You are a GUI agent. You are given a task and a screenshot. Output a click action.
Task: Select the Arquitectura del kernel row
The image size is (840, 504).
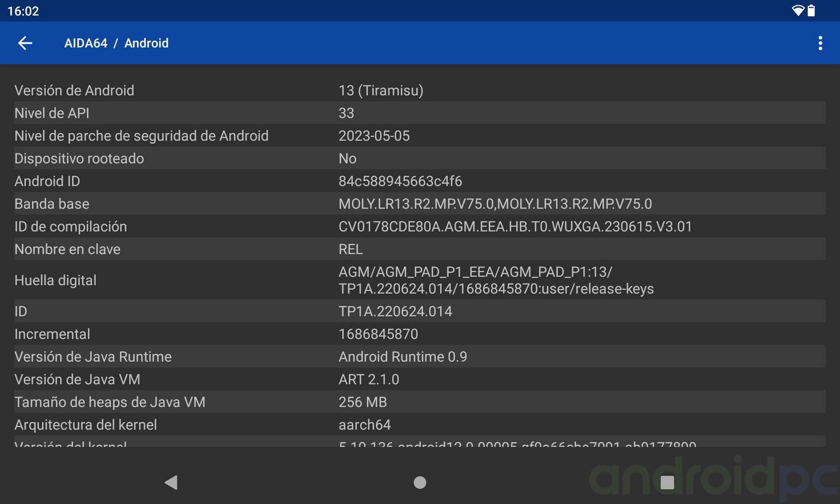(x=175, y=424)
